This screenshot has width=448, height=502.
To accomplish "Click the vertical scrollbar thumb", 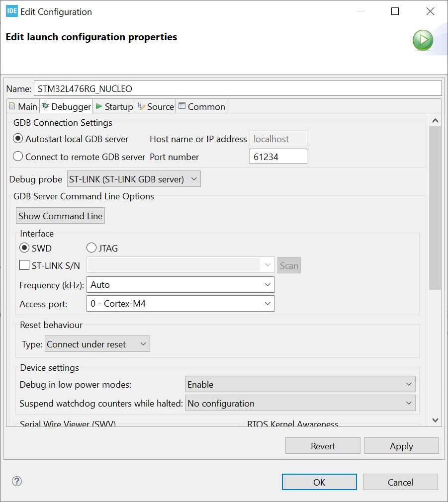I will click(435, 208).
